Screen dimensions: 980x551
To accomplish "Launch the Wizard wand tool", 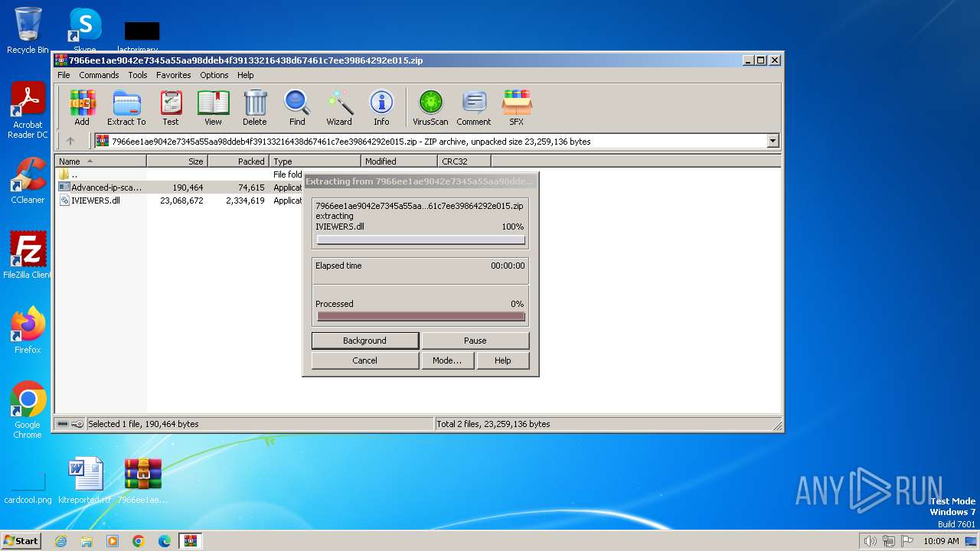I will (339, 107).
